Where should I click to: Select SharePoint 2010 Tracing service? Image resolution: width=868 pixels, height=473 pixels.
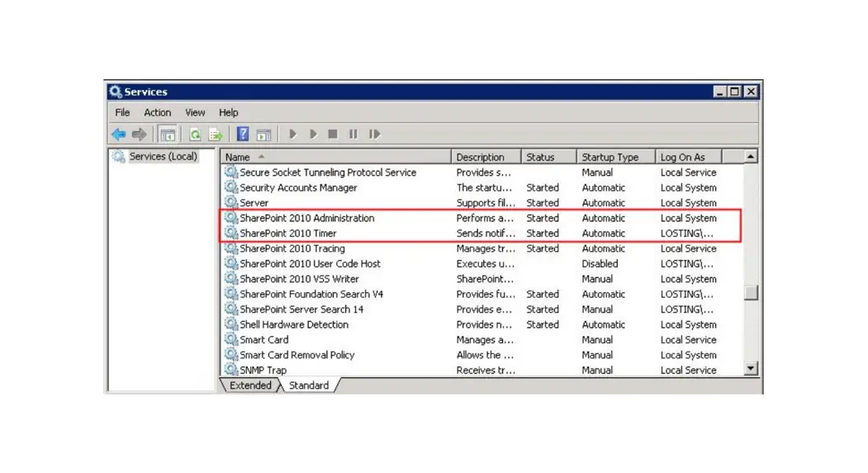coord(292,248)
